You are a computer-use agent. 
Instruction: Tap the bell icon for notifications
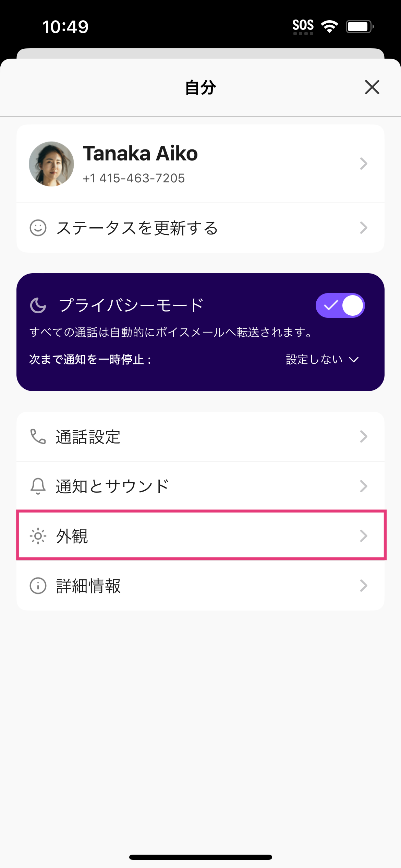click(x=38, y=486)
